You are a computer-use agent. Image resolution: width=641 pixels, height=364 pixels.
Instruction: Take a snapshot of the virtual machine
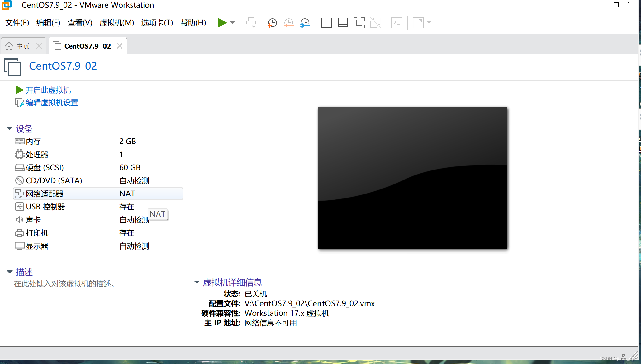point(272,23)
